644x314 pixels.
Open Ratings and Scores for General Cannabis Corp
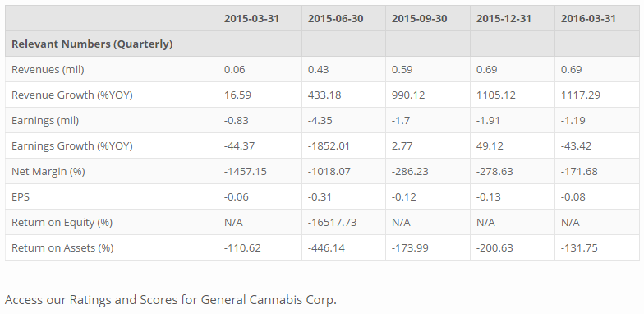[171, 299]
